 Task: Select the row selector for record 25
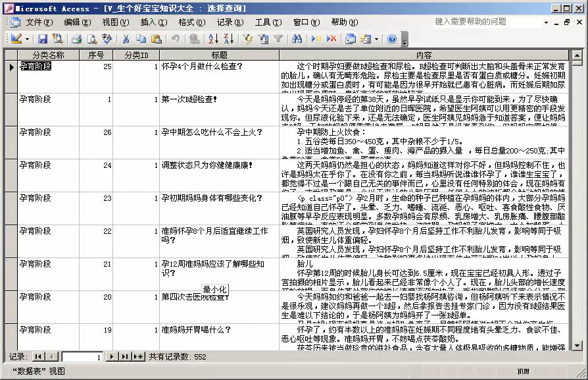[x=11, y=76]
